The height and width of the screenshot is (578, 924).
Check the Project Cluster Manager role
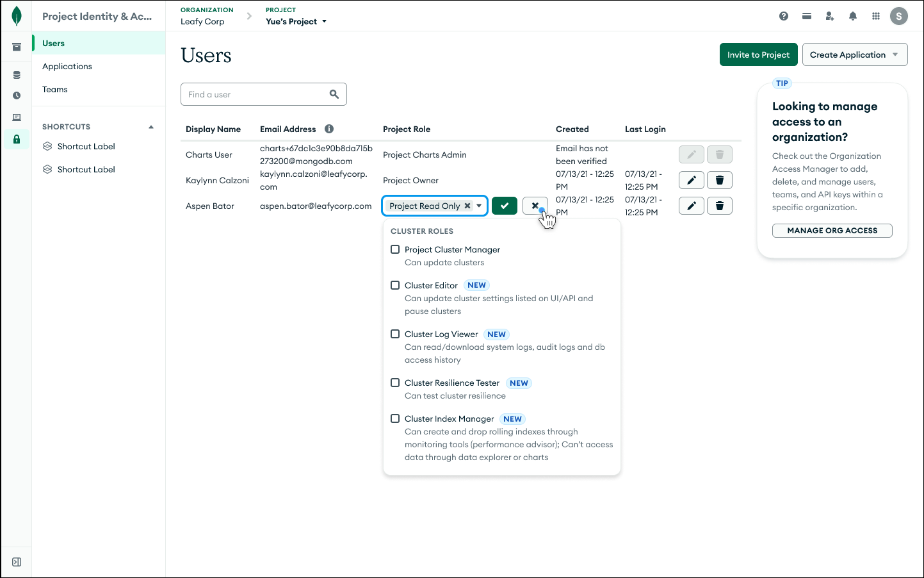[395, 249]
